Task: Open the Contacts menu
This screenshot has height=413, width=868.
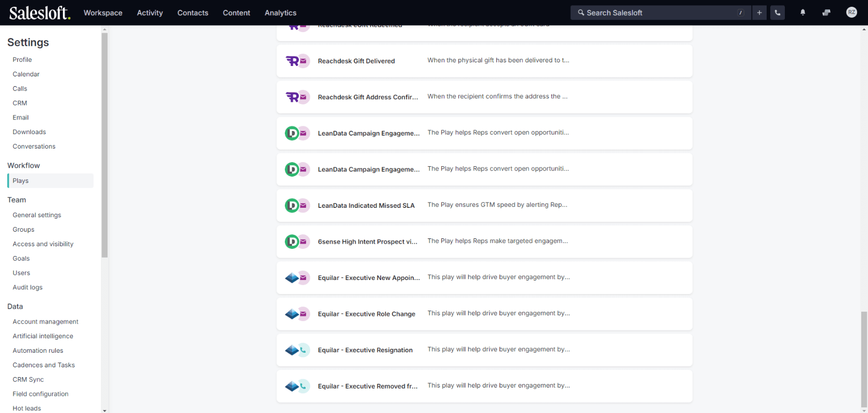Action: pyautogui.click(x=193, y=12)
